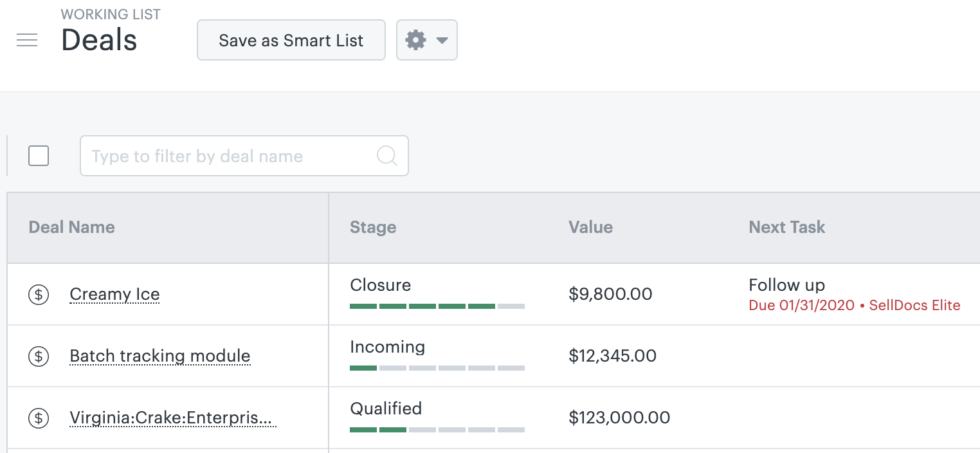The width and height of the screenshot is (980, 453).
Task: Click Save as Smart List button
Action: click(291, 40)
